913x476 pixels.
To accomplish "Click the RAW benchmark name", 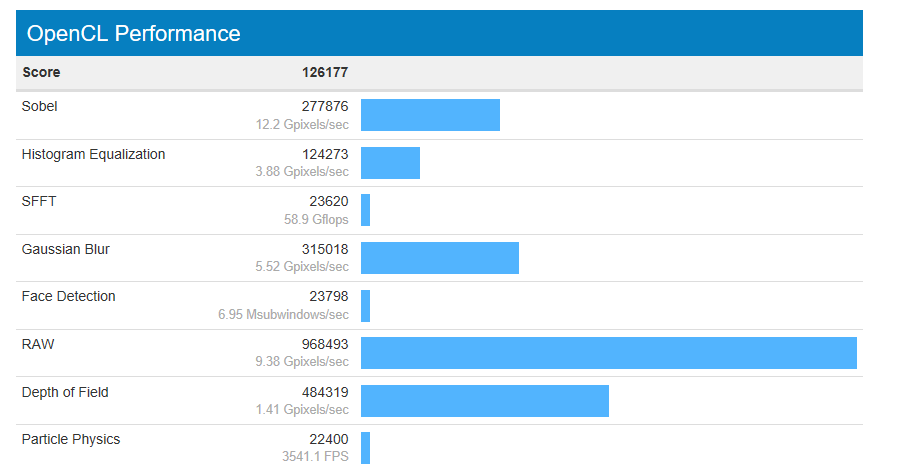I will (x=38, y=344).
